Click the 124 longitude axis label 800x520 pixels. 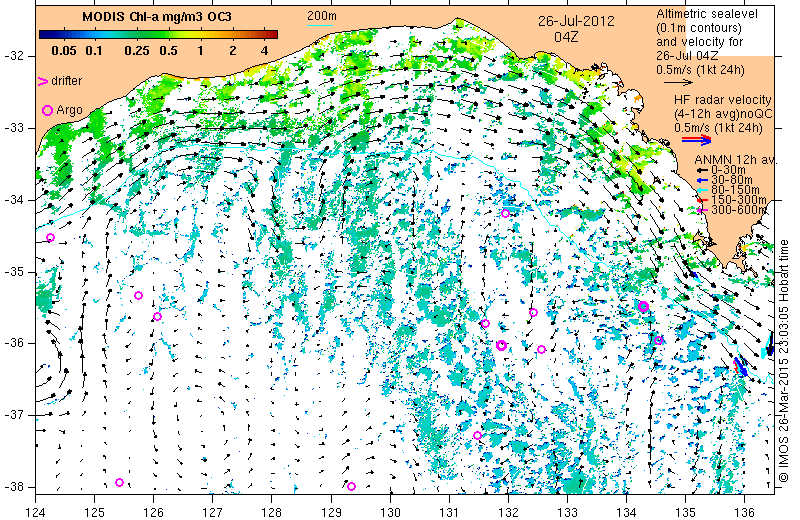click(x=36, y=511)
